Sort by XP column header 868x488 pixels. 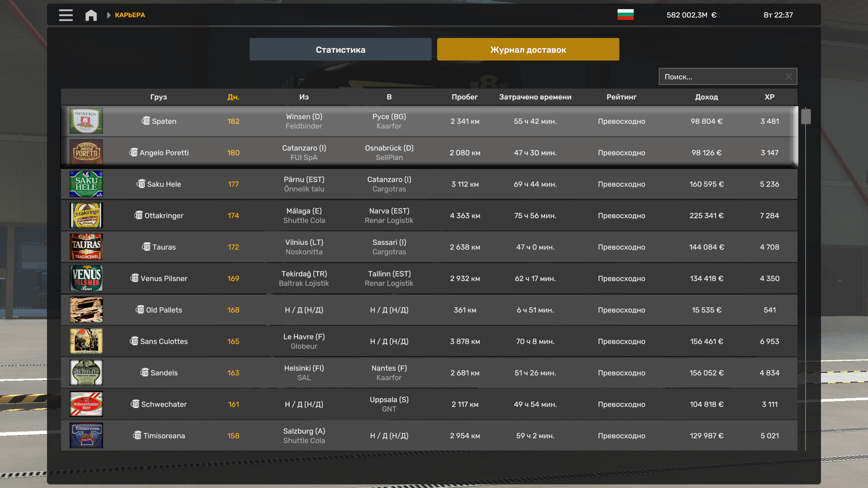click(769, 97)
